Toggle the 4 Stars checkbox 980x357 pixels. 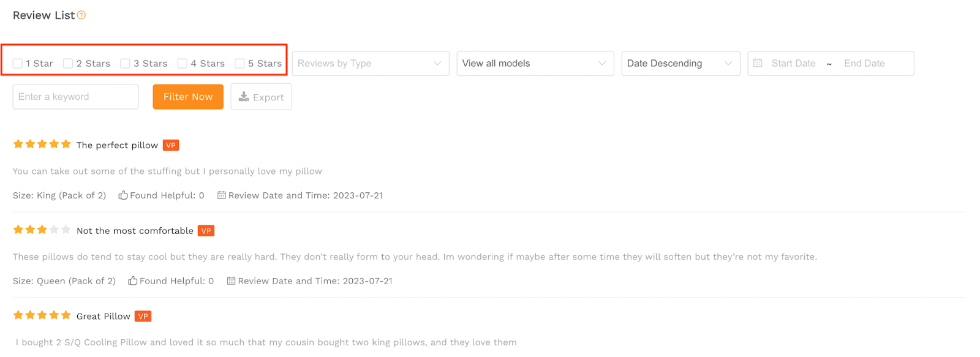point(182,64)
